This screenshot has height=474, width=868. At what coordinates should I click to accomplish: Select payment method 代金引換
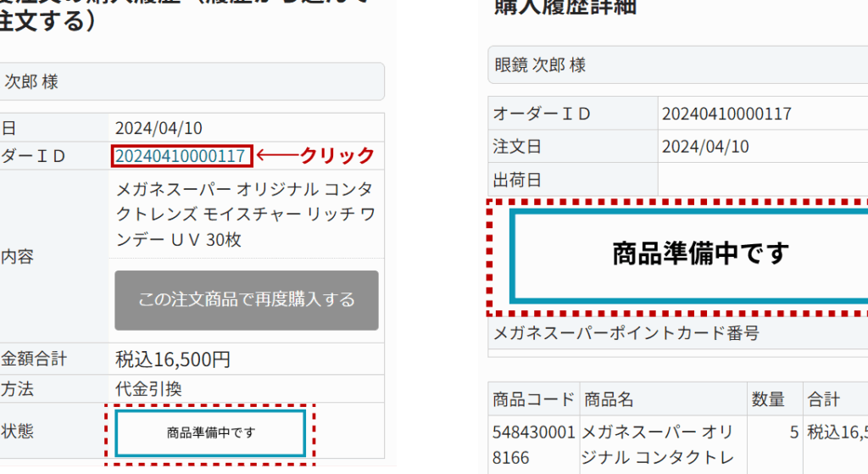tap(148, 388)
